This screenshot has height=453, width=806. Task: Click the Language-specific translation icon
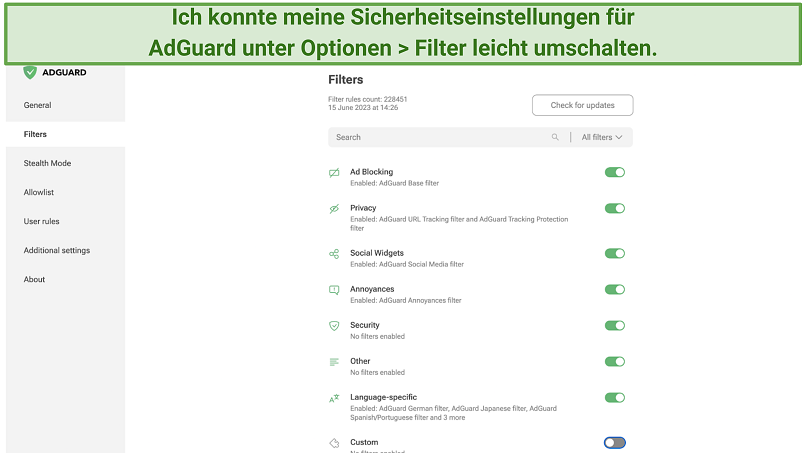point(334,398)
